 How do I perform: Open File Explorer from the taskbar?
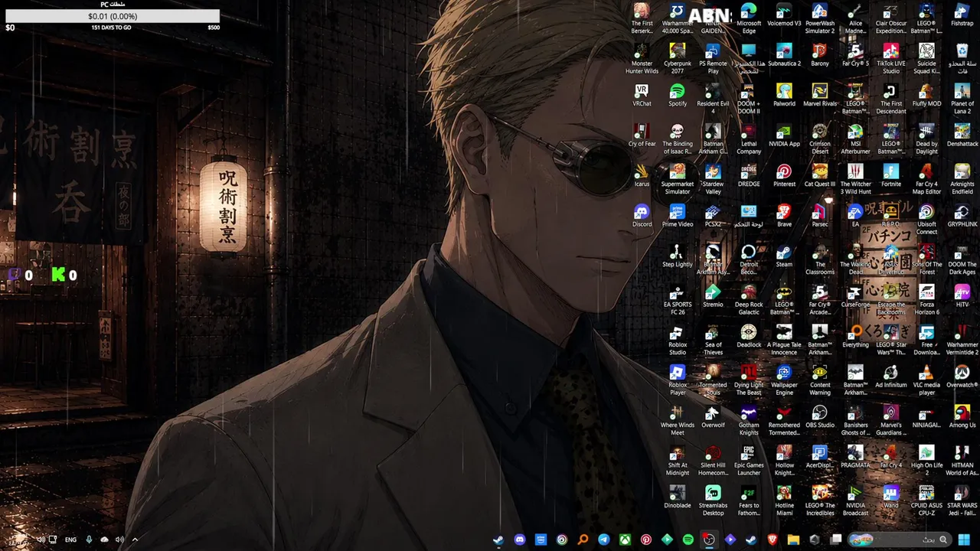point(793,540)
